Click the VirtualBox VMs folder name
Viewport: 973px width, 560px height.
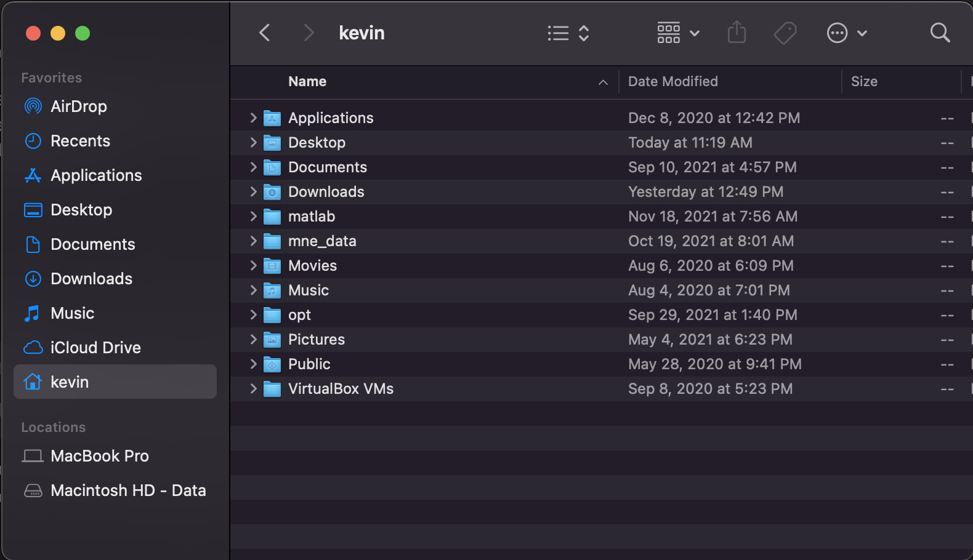[341, 389]
